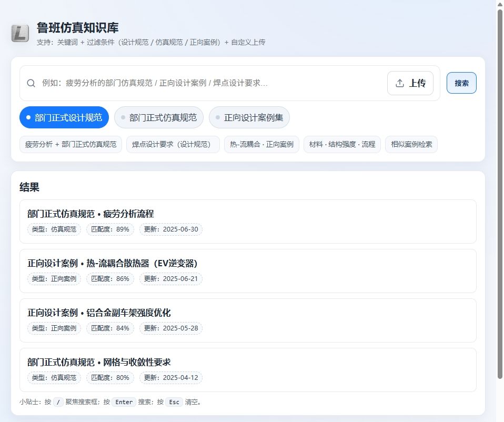Click the 上传 button

410,83
